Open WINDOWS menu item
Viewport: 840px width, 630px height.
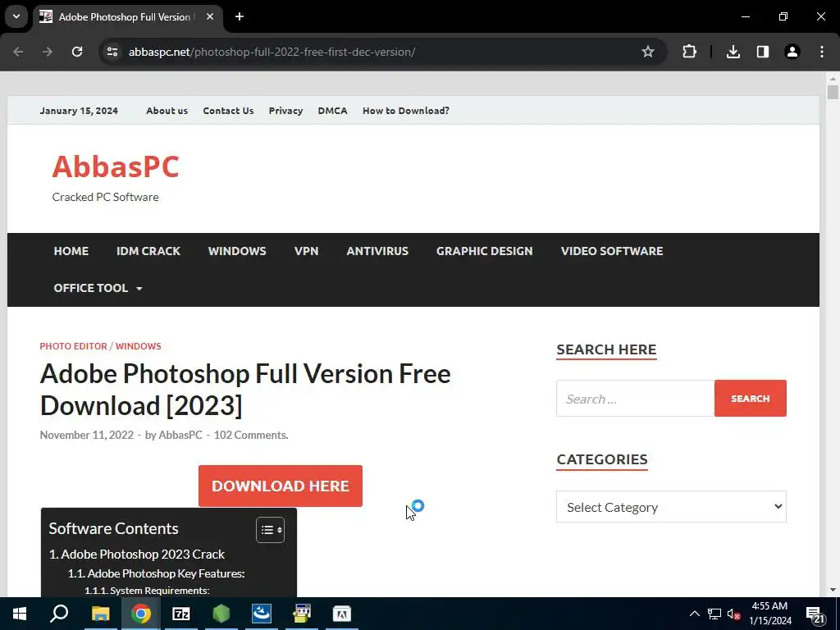[x=237, y=251]
